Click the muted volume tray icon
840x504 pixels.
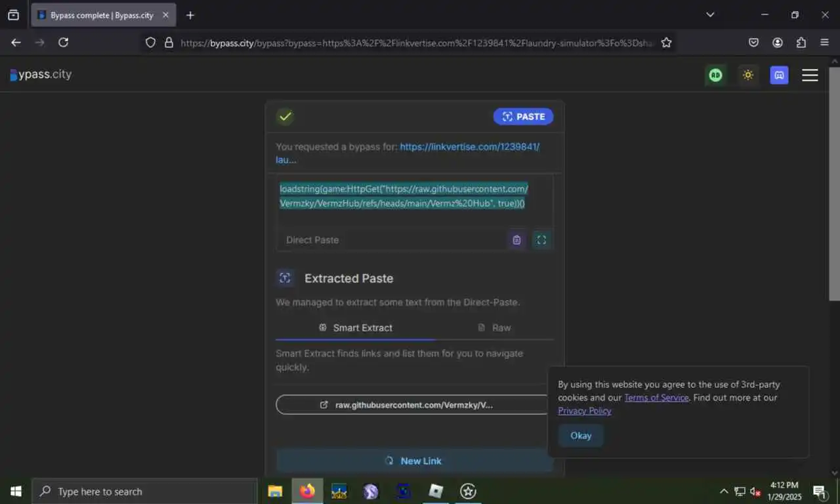(x=755, y=492)
